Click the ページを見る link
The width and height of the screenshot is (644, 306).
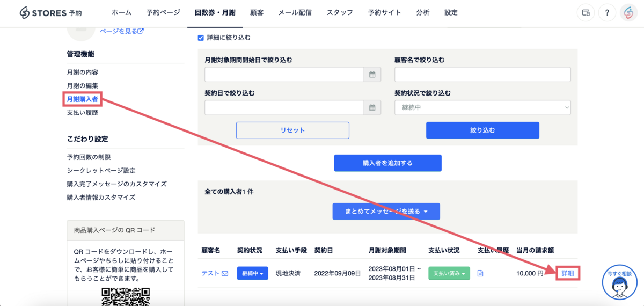pyautogui.click(x=122, y=31)
